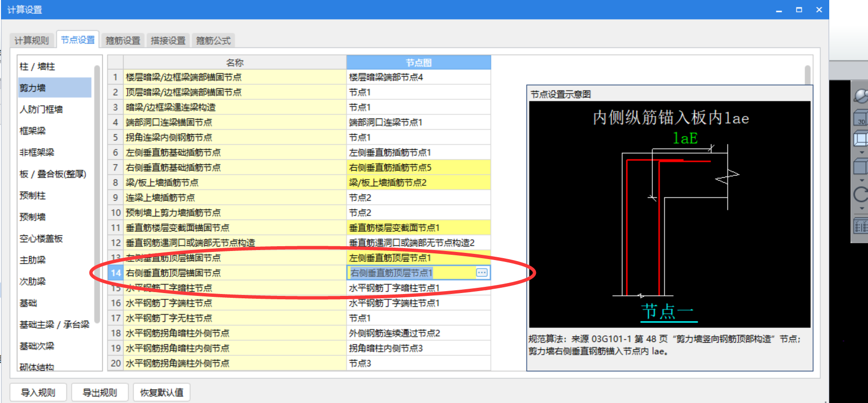Click the 3D cube view icon

coord(861,118)
